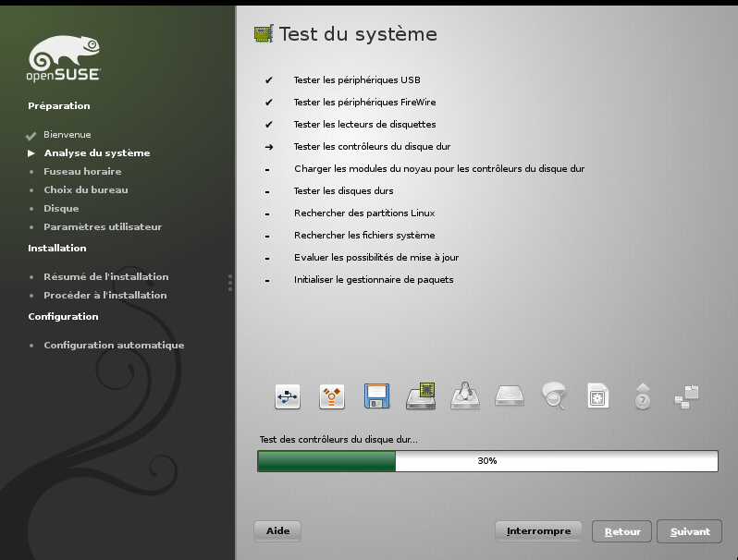This screenshot has height=560, width=738.
Task: Click the system files document icon
Action: (598, 396)
